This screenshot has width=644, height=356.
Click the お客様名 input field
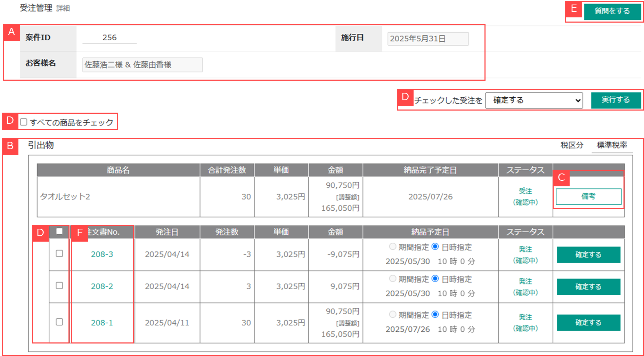tap(142, 65)
